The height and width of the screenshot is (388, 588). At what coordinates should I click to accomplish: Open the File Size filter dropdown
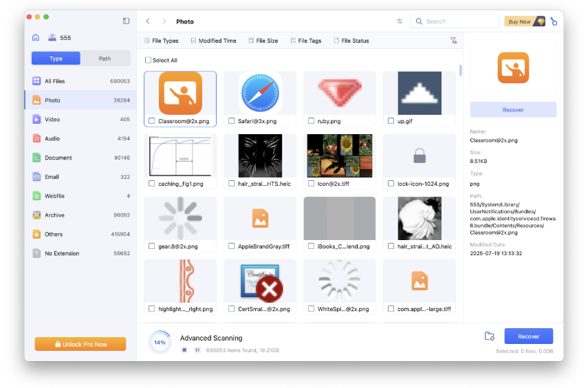[263, 41]
